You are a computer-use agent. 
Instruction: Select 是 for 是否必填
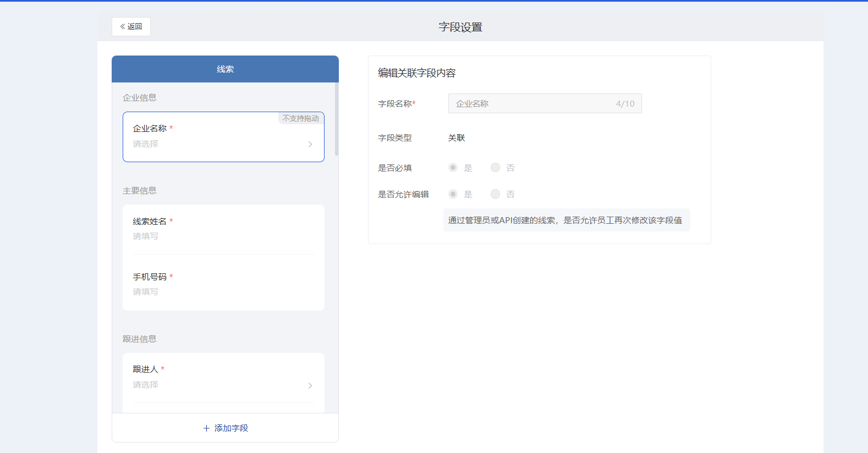tap(453, 167)
